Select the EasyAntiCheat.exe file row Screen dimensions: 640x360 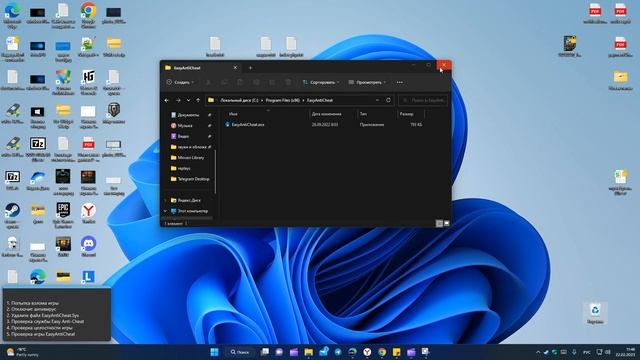tap(324, 124)
